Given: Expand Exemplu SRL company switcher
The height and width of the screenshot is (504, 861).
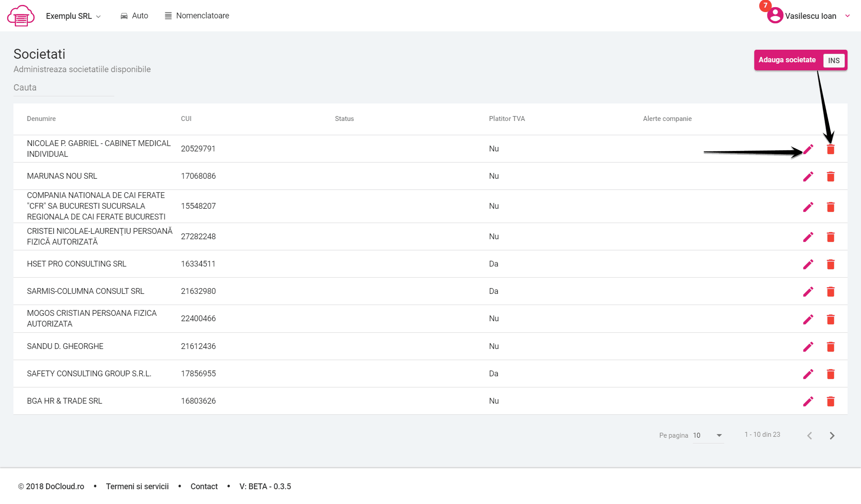Looking at the screenshot, I should coord(74,16).
